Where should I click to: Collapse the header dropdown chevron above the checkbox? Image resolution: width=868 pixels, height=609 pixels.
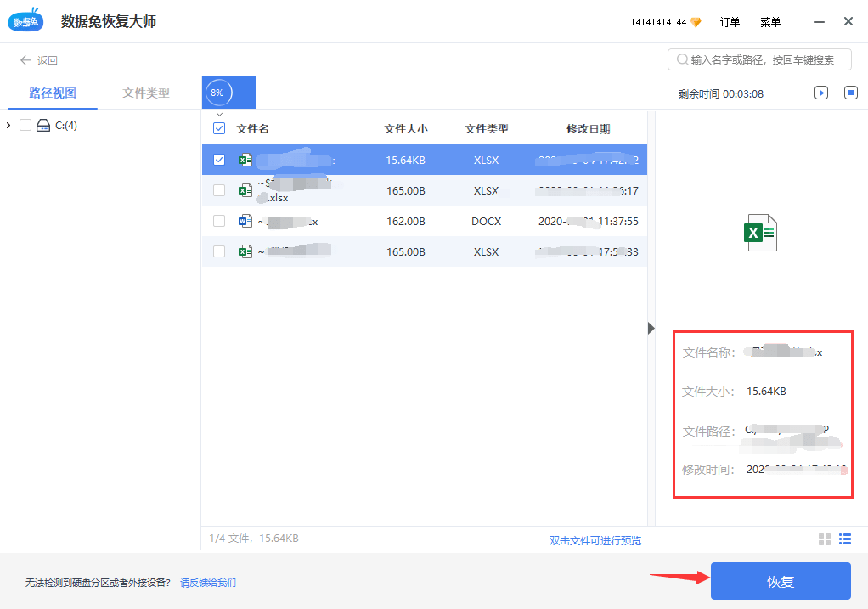tap(219, 115)
